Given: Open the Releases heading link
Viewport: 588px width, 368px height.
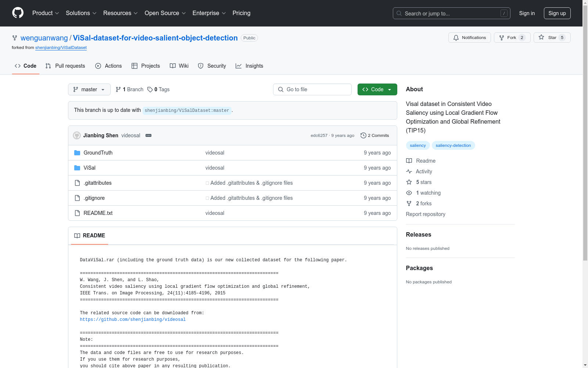Looking at the screenshot, I should (x=419, y=234).
